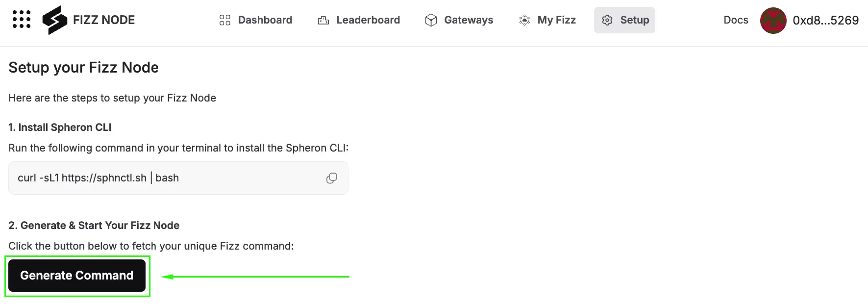Copy the curl install command

point(332,178)
